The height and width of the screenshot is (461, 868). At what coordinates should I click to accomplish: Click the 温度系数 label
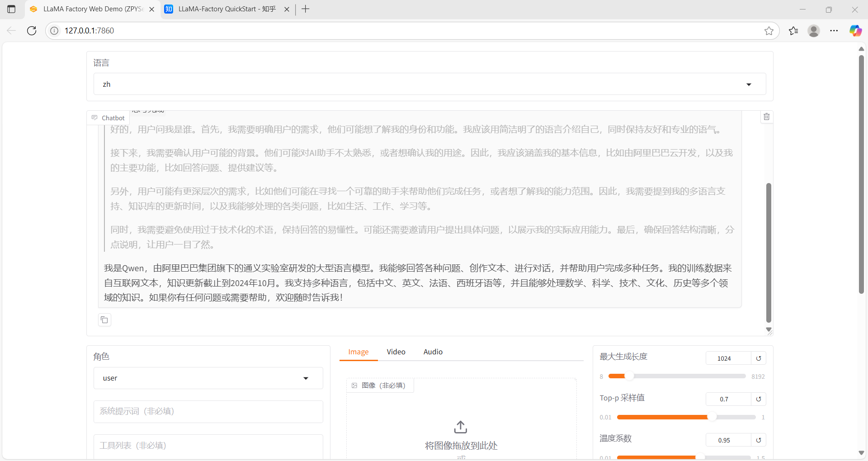point(615,438)
